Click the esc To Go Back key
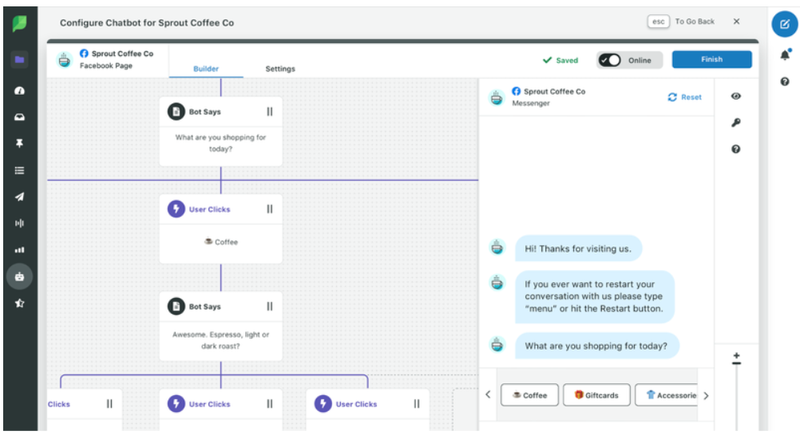This screenshot has height=435, width=800. tap(658, 21)
